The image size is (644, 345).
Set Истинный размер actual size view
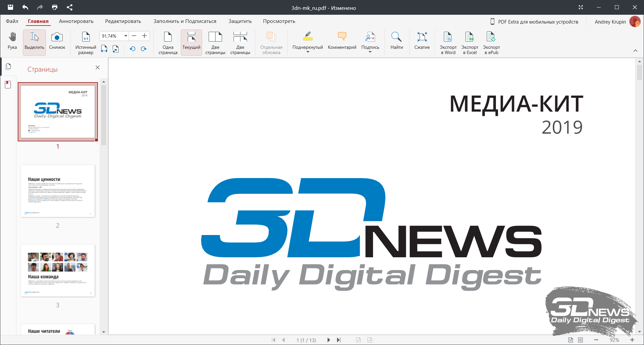click(86, 43)
